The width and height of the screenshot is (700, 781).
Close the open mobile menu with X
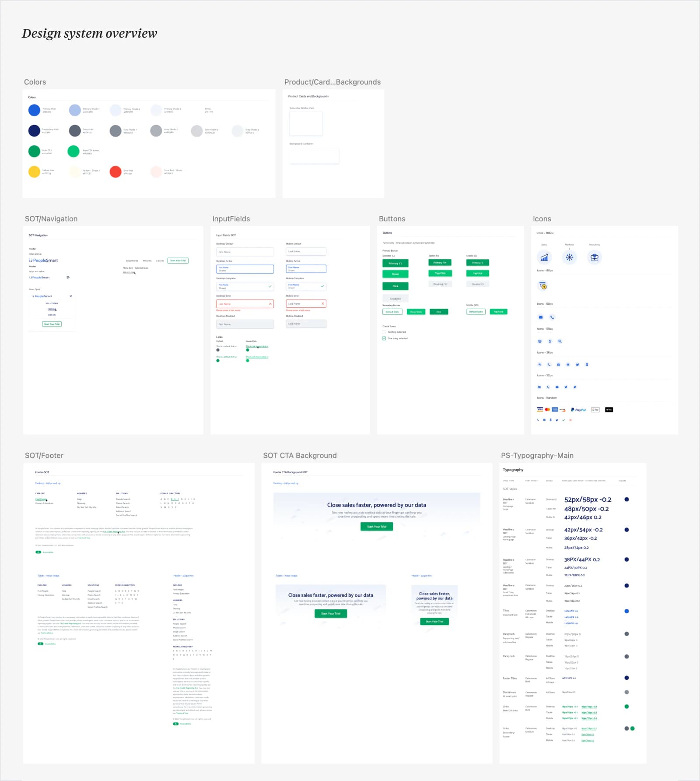pos(71,296)
